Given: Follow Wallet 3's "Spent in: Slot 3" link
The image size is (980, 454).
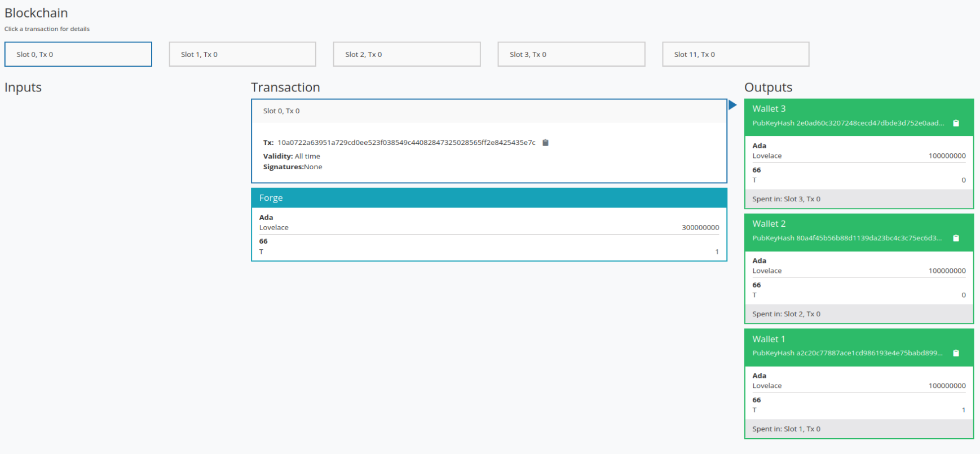Looking at the screenshot, I should coord(786,199).
